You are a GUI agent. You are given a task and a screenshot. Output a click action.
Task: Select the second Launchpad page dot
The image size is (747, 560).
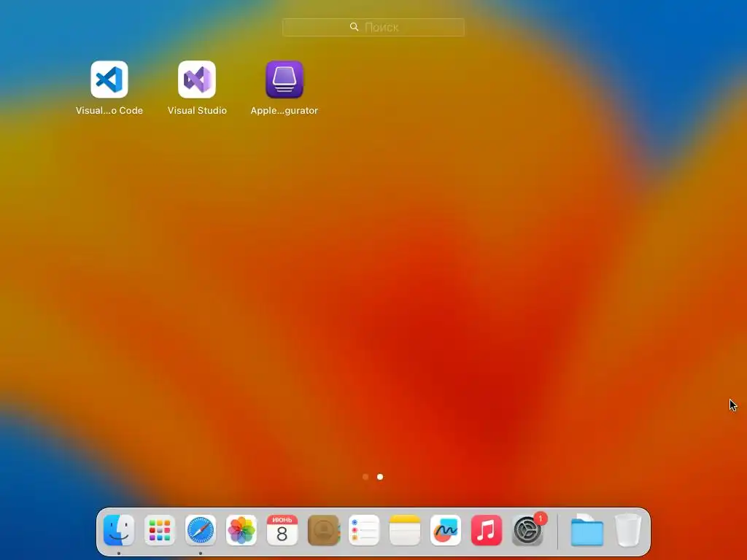pyautogui.click(x=379, y=477)
